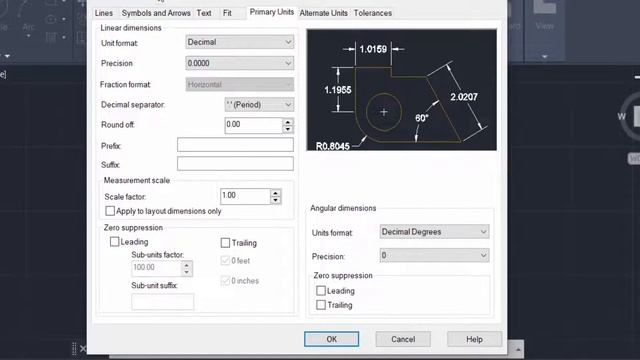Expand the linear Precision dropdown
Screen dimensions: 640x360
point(240,63)
